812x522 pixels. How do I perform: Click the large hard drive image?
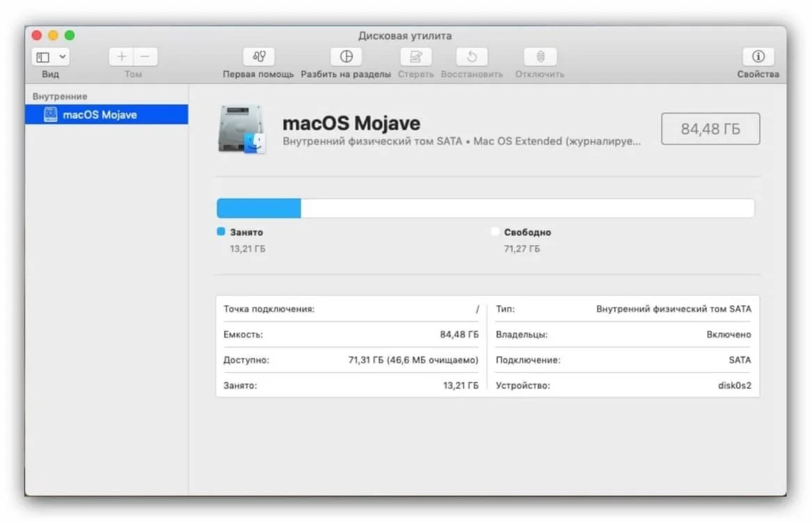242,129
